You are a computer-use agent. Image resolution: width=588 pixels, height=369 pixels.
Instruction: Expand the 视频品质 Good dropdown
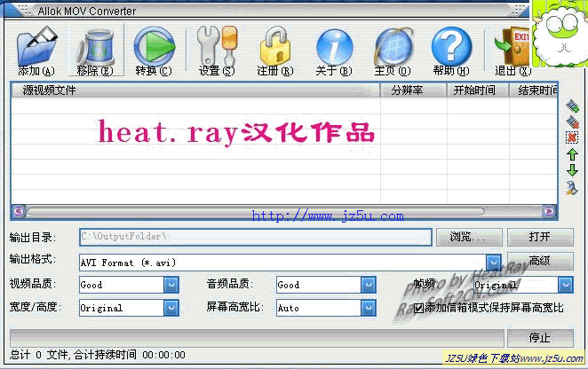click(171, 285)
